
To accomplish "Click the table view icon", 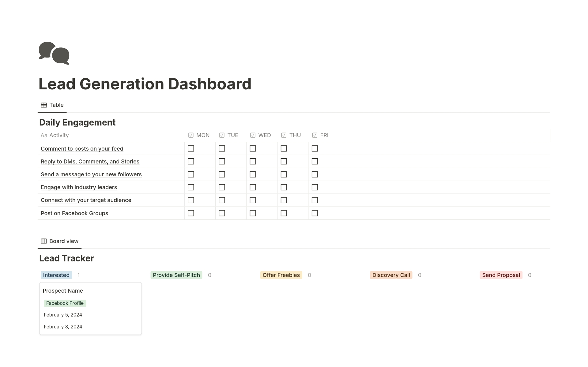I will [x=44, y=105].
